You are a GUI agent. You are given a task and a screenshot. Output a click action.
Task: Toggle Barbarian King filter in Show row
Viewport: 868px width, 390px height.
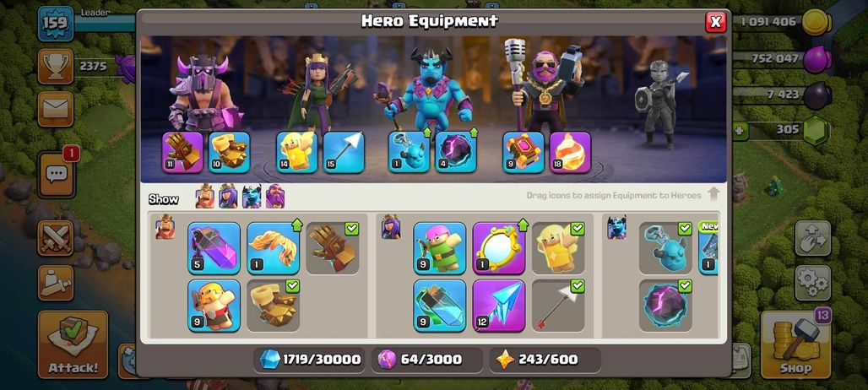[205, 196]
